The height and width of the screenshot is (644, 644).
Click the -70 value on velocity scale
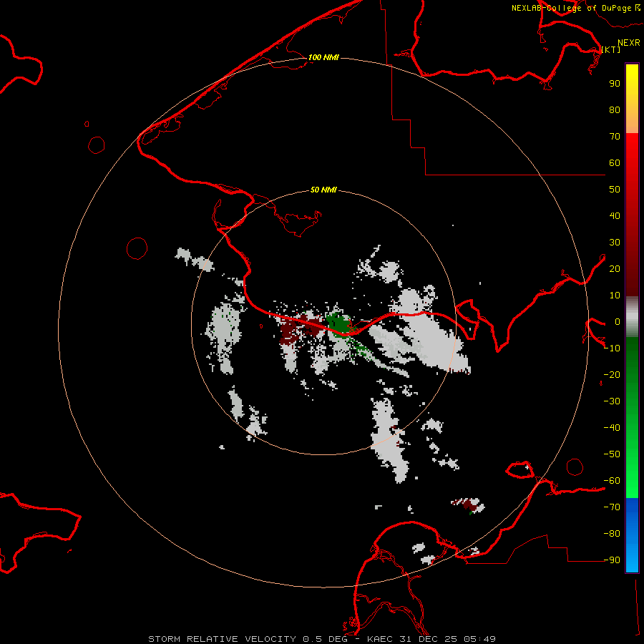point(612,507)
